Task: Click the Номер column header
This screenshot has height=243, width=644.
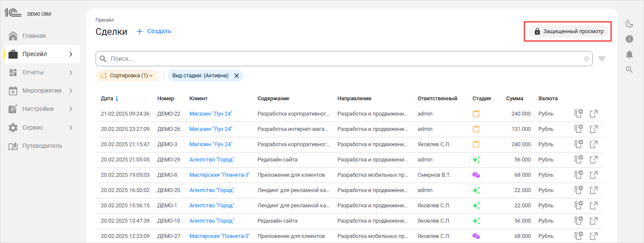Action: pos(166,99)
